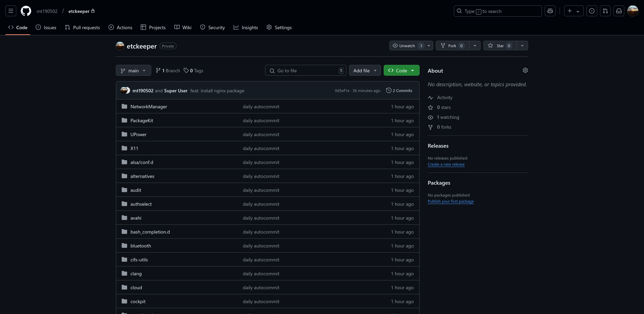Expand the Star lists dropdown arrow
The height and width of the screenshot is (314, 644).
pyautogui.click(x=522, y=45)
